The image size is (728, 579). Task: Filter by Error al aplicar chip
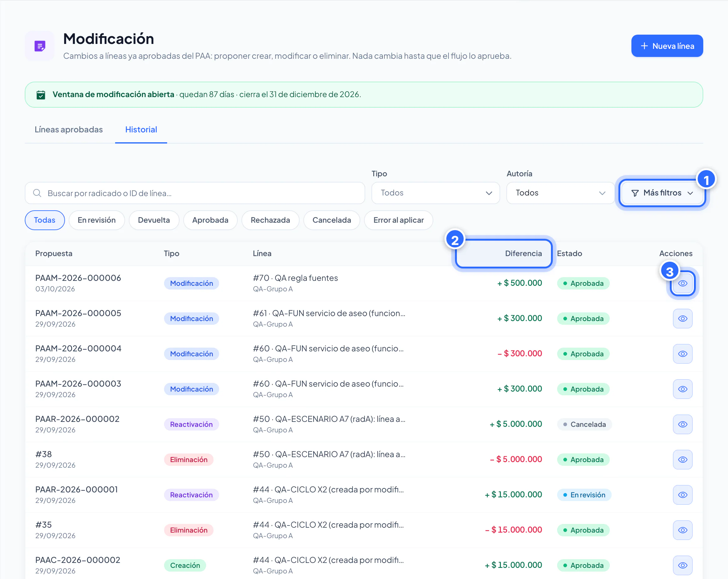coord(398,220)
